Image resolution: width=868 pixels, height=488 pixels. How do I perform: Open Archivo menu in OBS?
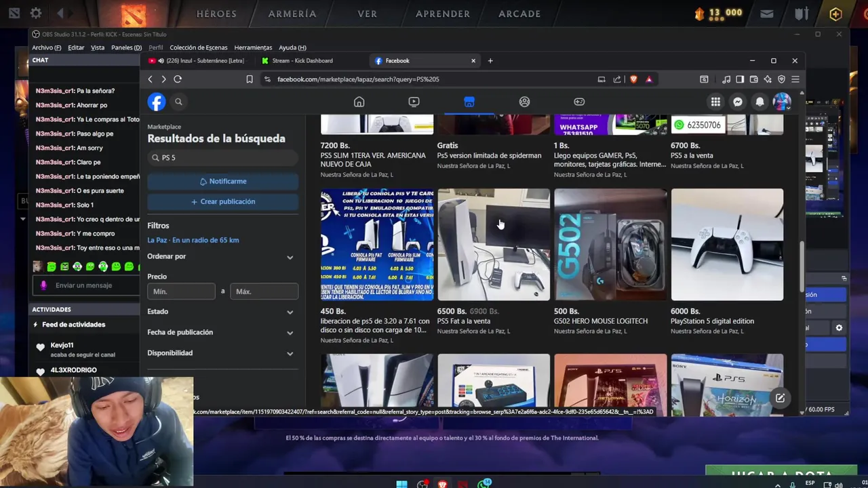[46, 47]
